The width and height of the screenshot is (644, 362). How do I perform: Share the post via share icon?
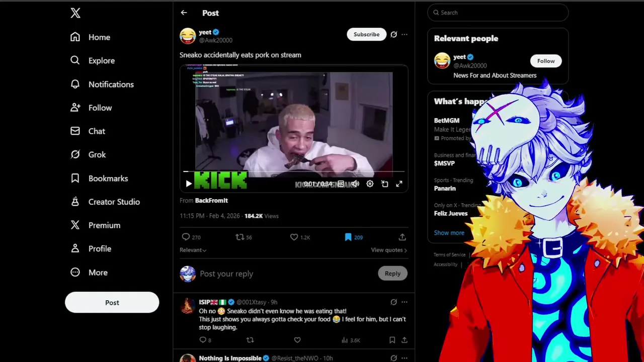click(x=402, y=237)
